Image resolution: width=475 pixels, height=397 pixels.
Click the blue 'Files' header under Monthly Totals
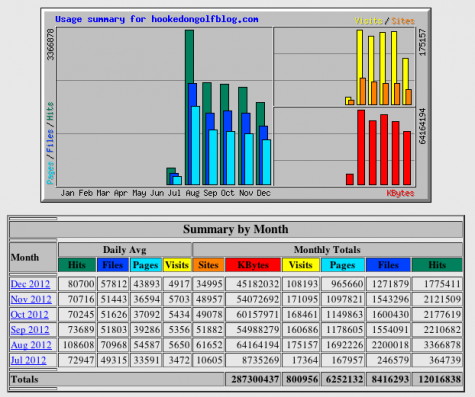(388, 265)
